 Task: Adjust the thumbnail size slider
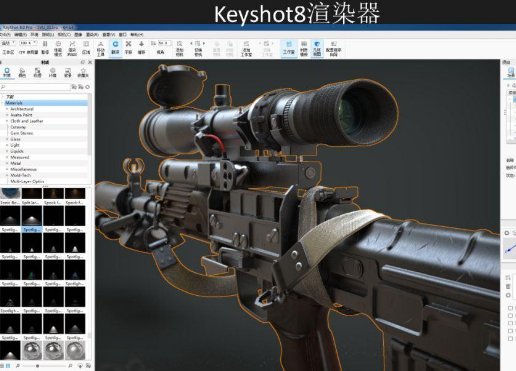(x=38, y=366)
